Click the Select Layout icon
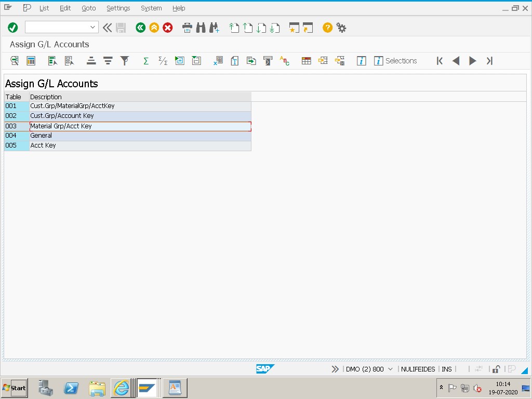 pyautogui.click(x=323, y=61)
